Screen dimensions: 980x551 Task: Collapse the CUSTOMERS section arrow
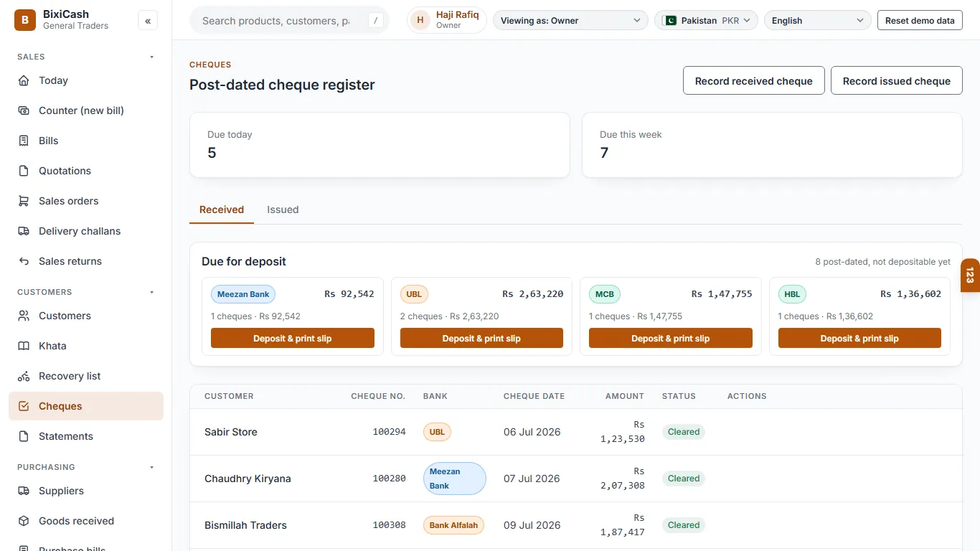point(151,292)
